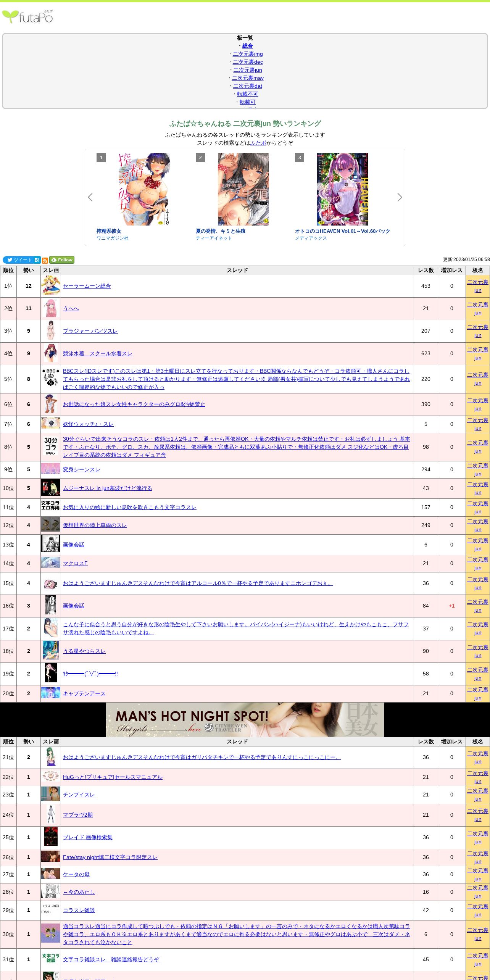Click the 文字コラ エロ専用 thumbnail in 11位 row
490x980 pixels.
51,505
